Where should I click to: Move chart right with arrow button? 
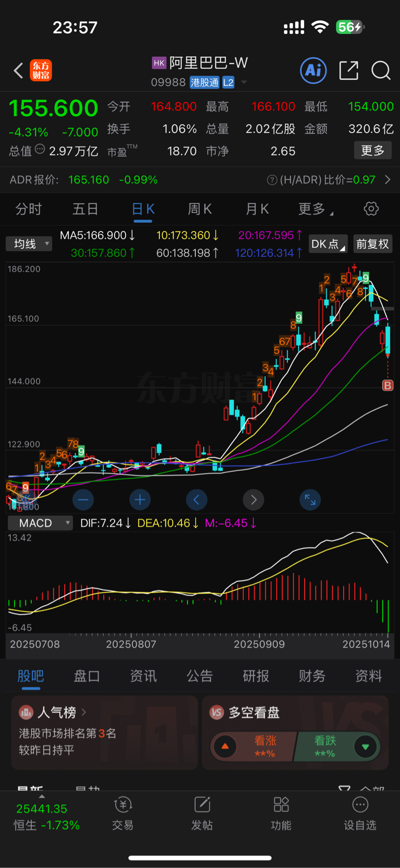coord(254,500)
